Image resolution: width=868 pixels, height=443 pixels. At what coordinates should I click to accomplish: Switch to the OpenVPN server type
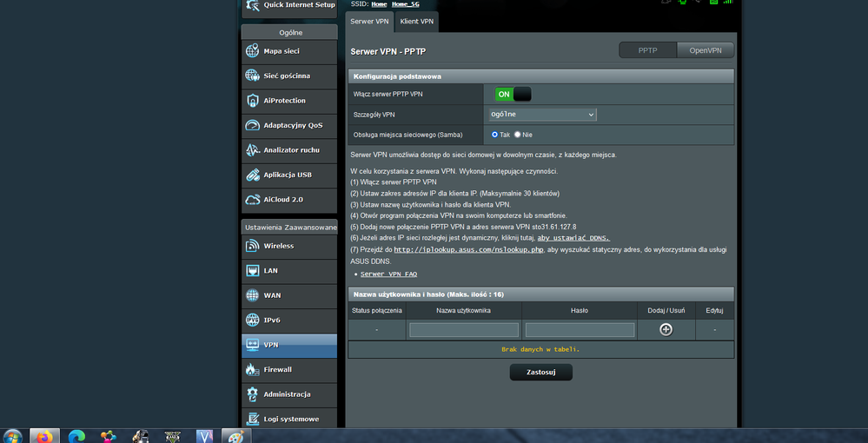point(705,50)
